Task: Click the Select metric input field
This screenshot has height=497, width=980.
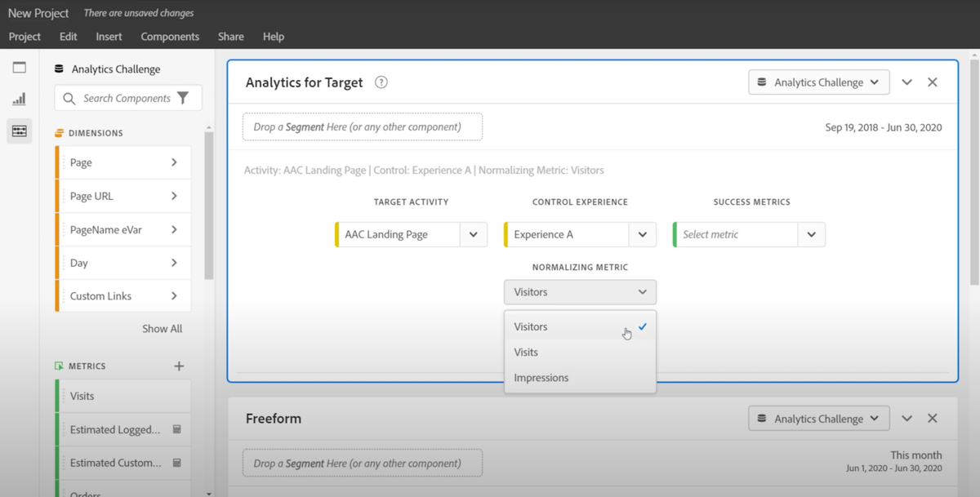Action: 735,234
